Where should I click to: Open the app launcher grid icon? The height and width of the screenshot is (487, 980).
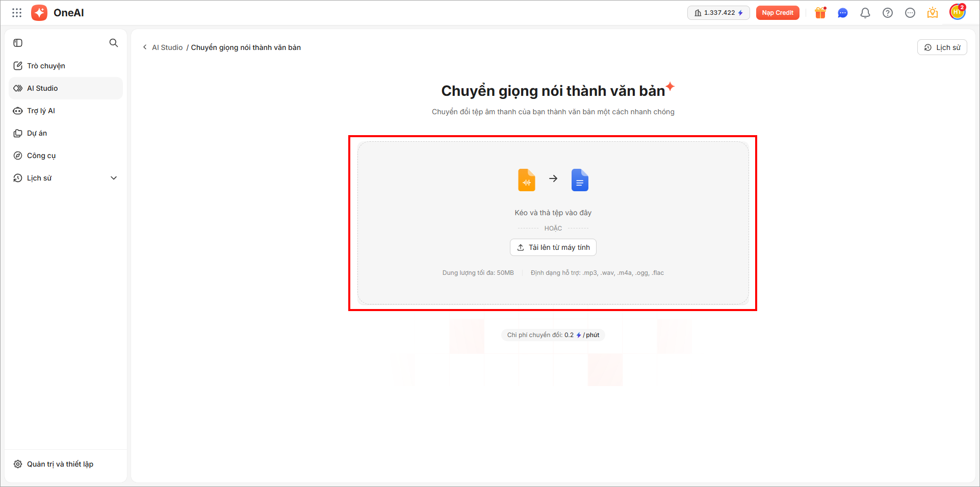[x=17, y=13]
